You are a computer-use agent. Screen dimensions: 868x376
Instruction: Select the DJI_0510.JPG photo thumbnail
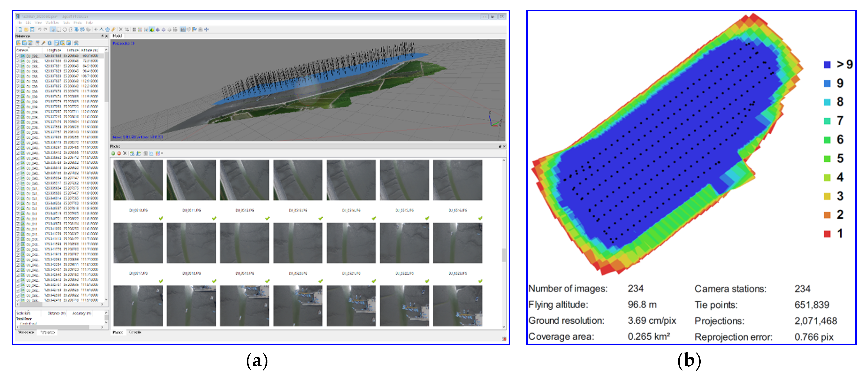tap(138, 180)
